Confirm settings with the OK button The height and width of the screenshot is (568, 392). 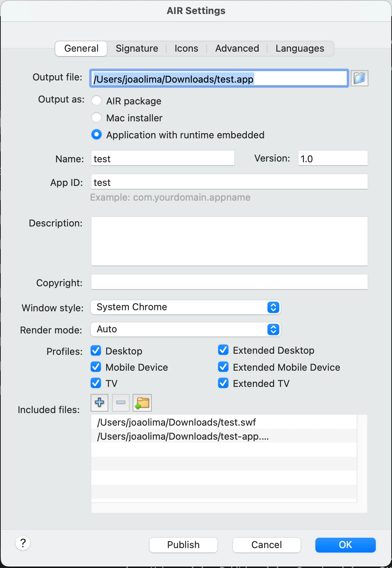click(345, 545)
